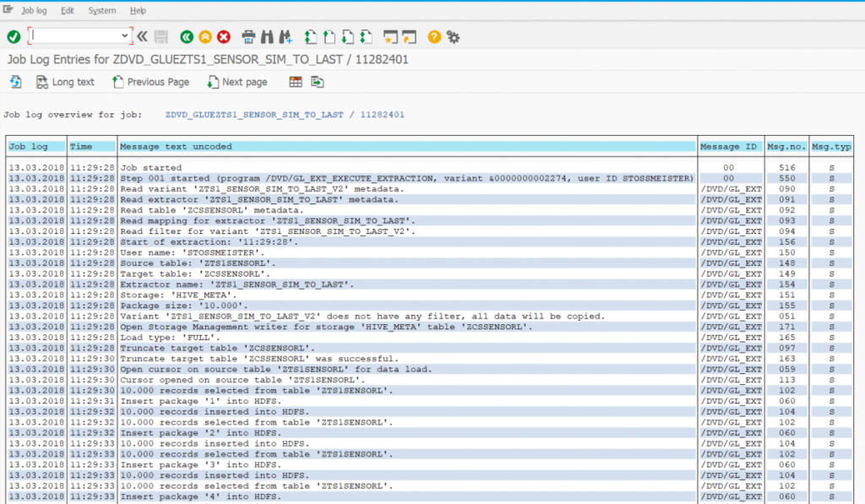
Task: Select the 'Message text uncoded' column header
Action: point(408,147)
